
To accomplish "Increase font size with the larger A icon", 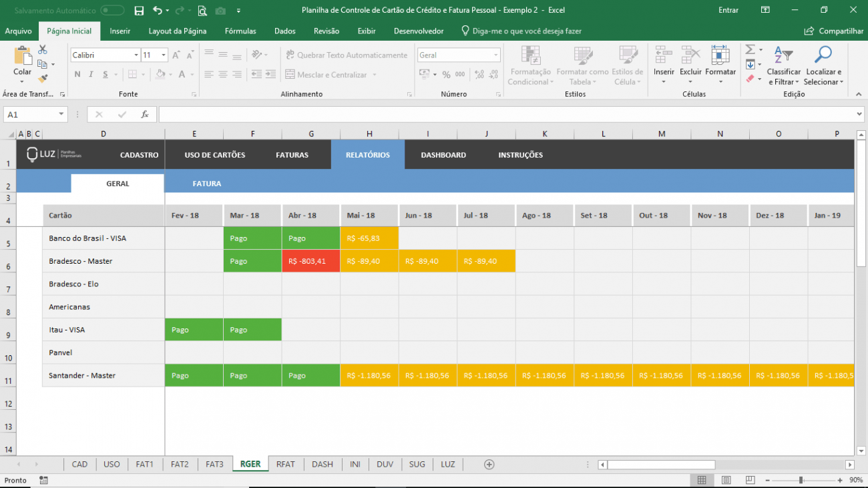I will click(x=176, y=55).
